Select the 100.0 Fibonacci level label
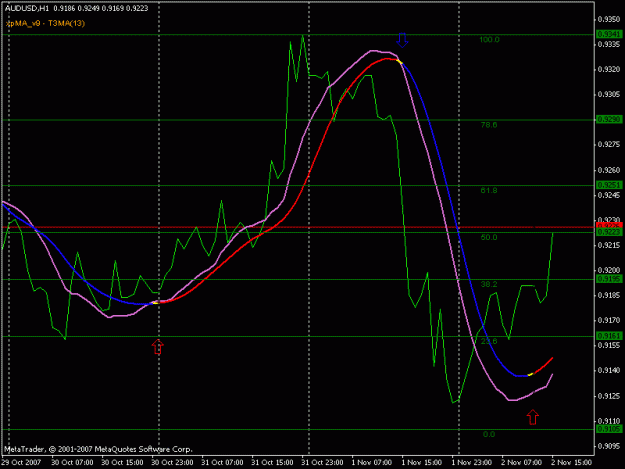 489,39
